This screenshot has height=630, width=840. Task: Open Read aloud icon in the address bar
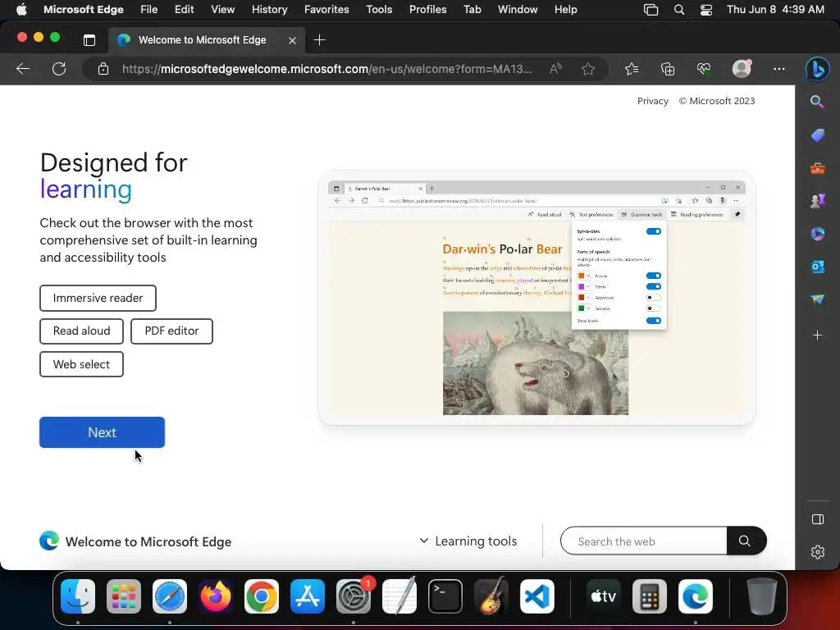pyautogui.click(x=555, y=69)
